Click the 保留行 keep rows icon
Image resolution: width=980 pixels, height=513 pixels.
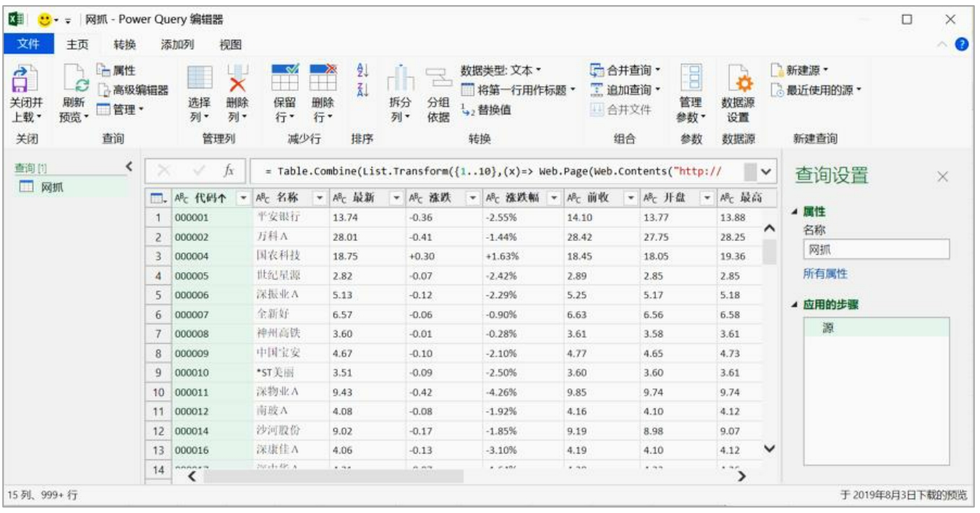click(285, 78)
